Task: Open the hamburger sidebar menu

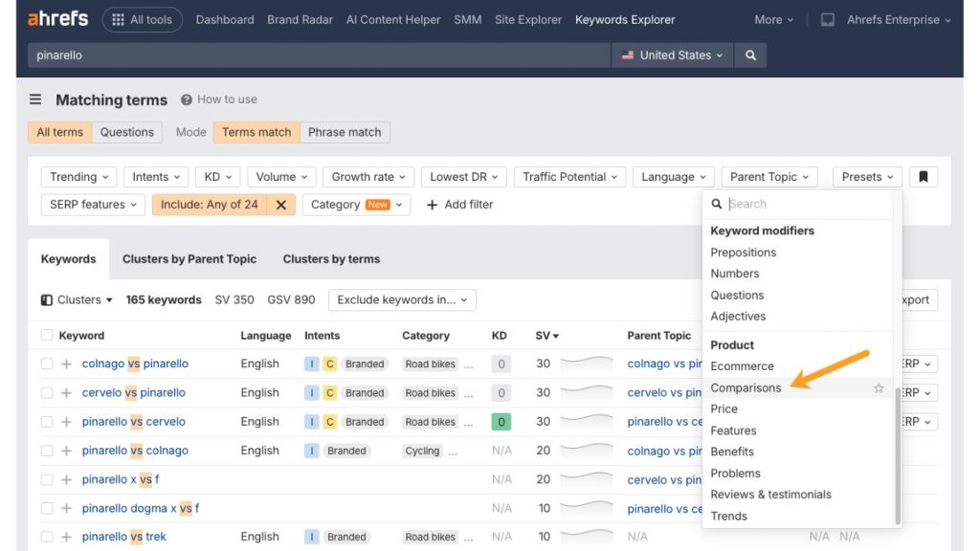Action: pos(35,99)
